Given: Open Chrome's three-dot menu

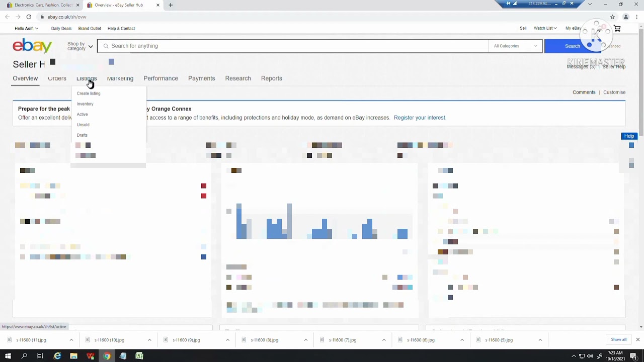Looking at the screenshot, I should (637, 17).
